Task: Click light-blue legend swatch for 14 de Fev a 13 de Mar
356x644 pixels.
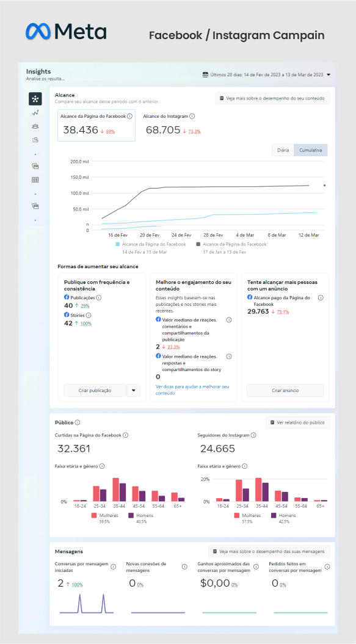Action: coord(118,244)
